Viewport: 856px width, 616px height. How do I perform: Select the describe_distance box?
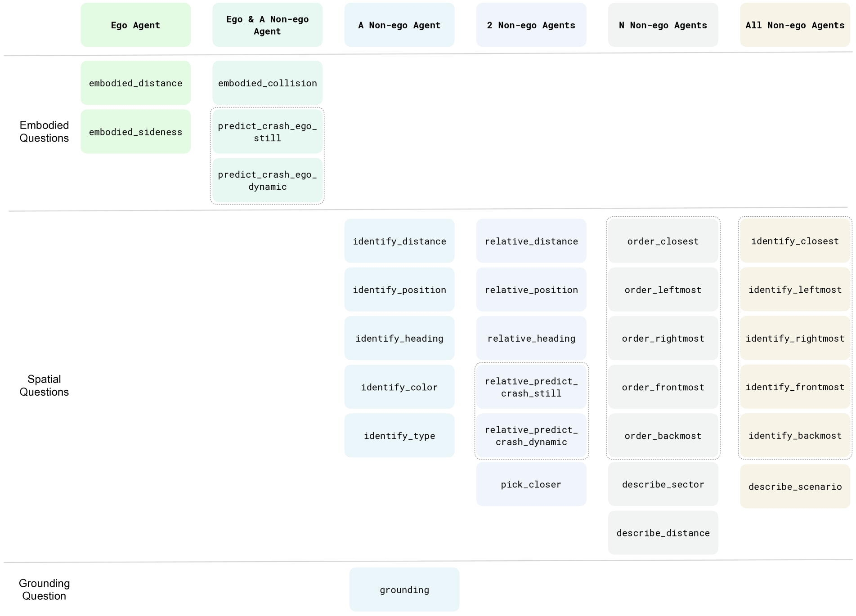point(663,533)
